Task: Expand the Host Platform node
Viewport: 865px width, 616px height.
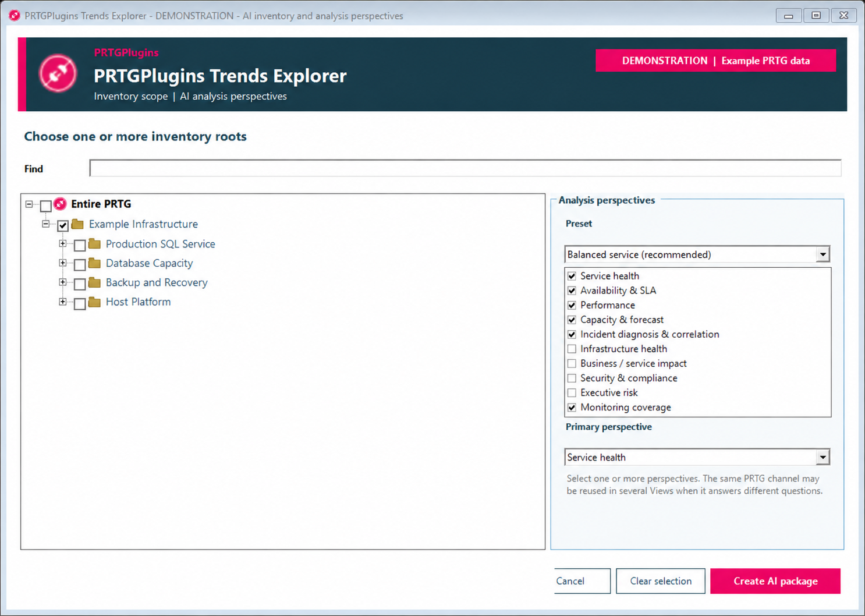Action: pyautogui.click(x=62, y=302)
